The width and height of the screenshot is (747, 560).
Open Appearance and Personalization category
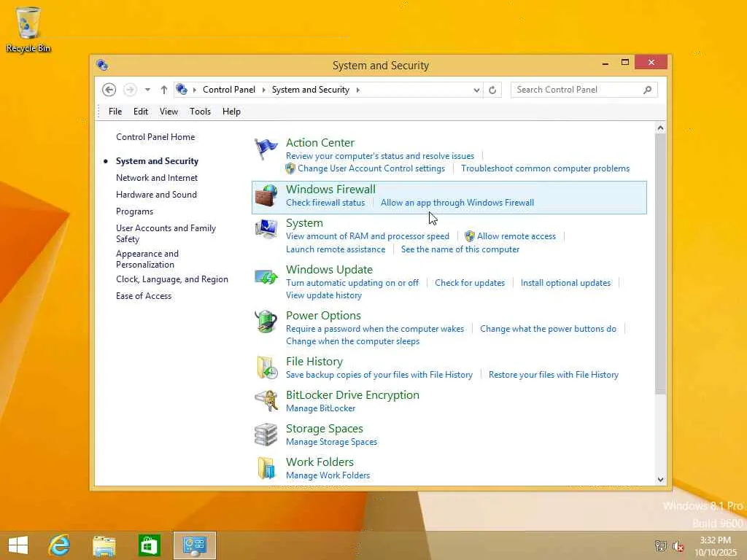[x=147, y=259]
